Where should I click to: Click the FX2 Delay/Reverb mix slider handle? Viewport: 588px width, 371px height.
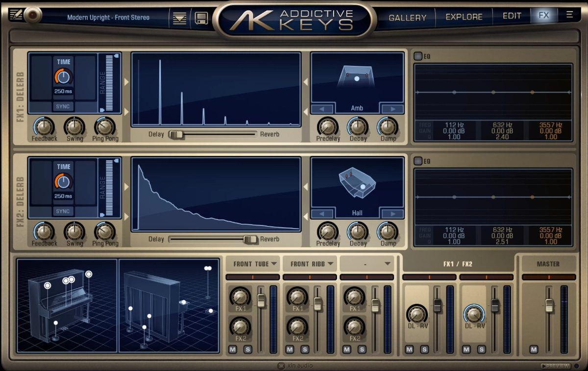pos(250,239)
